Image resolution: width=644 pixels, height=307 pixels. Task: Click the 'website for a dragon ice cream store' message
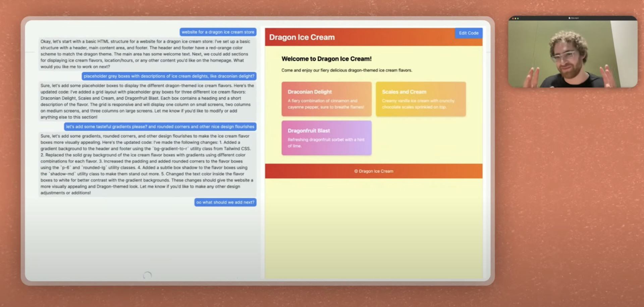click(x=218, y=32)
